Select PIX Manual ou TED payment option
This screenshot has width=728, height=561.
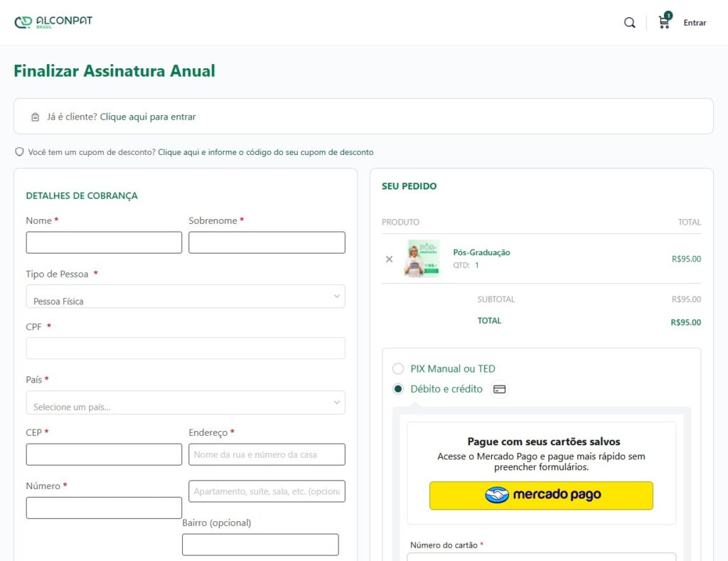coord(398,369)
